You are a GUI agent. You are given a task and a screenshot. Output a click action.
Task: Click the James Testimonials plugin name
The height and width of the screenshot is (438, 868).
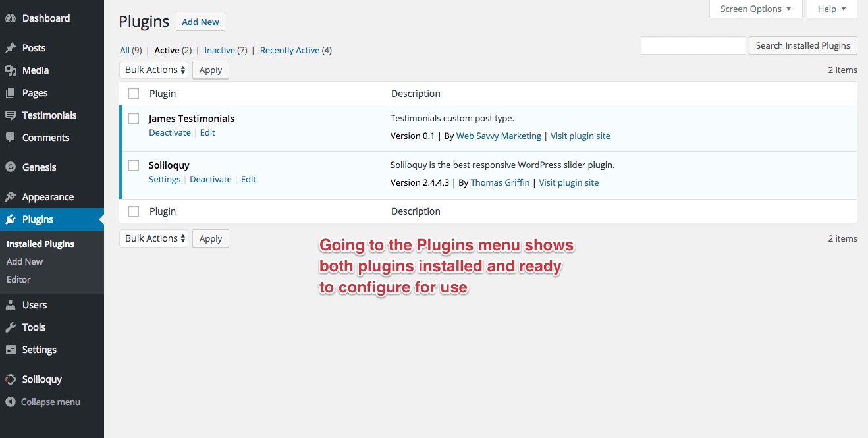click(192, 119)
